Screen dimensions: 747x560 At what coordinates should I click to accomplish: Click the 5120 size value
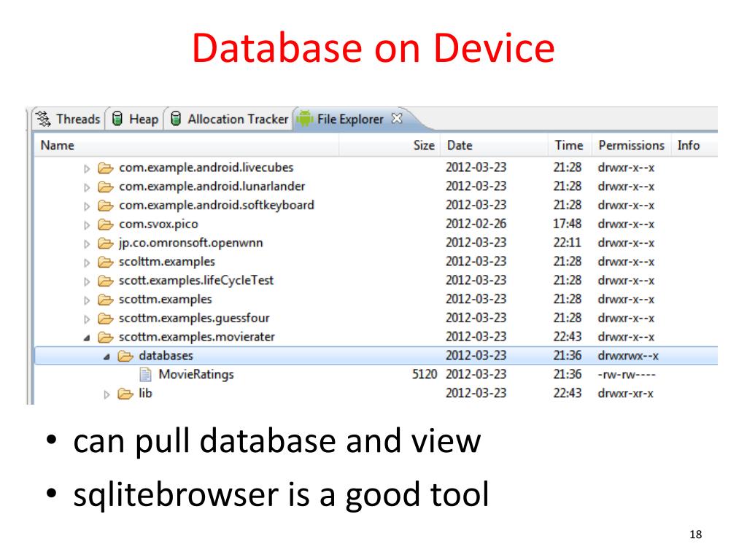pos(424,374)
